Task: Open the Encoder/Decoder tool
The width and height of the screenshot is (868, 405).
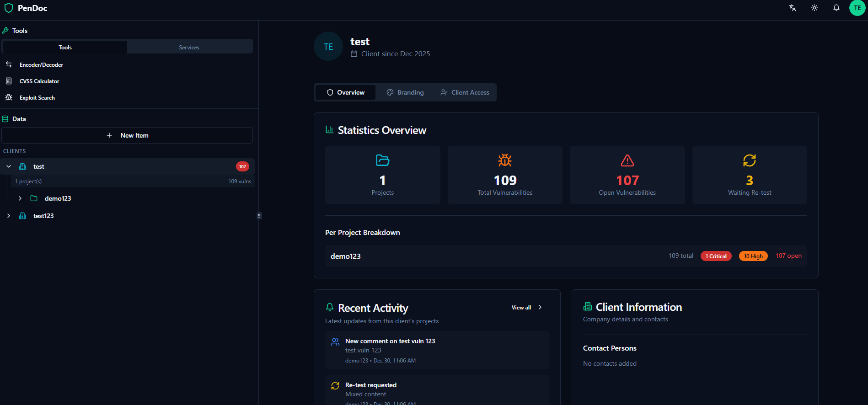Action: (x=41, y=65)
